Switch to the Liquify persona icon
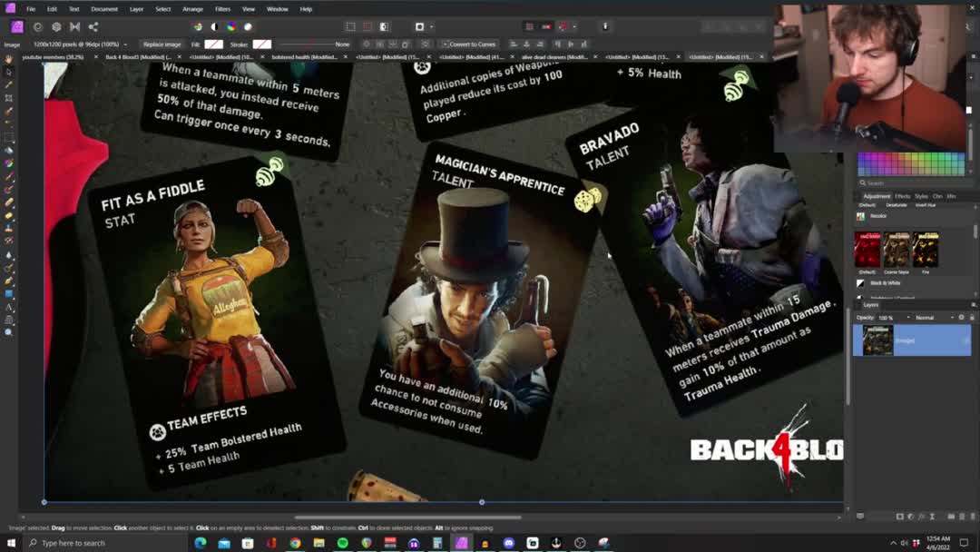 point(56,27)
